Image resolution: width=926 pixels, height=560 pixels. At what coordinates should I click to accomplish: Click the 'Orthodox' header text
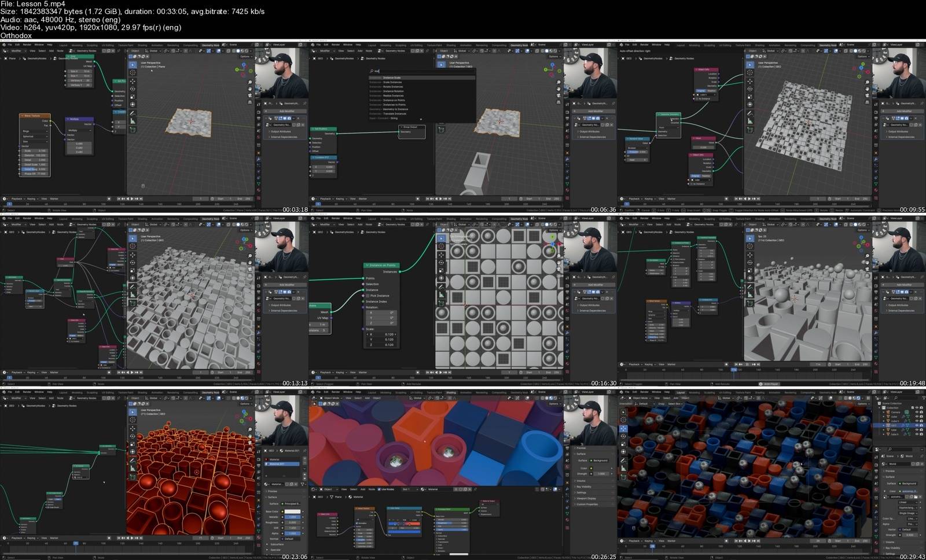[16, 36]
